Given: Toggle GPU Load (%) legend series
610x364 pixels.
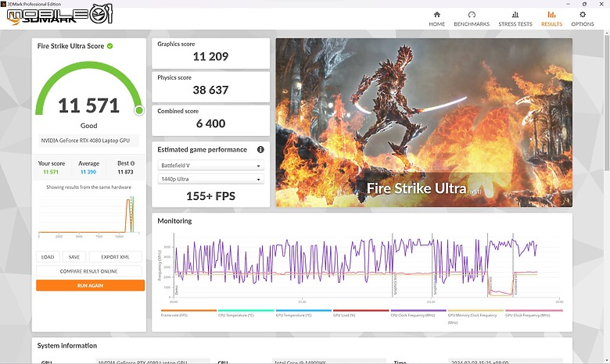Looking at the screenshot, I should click(x=361, y=313).
